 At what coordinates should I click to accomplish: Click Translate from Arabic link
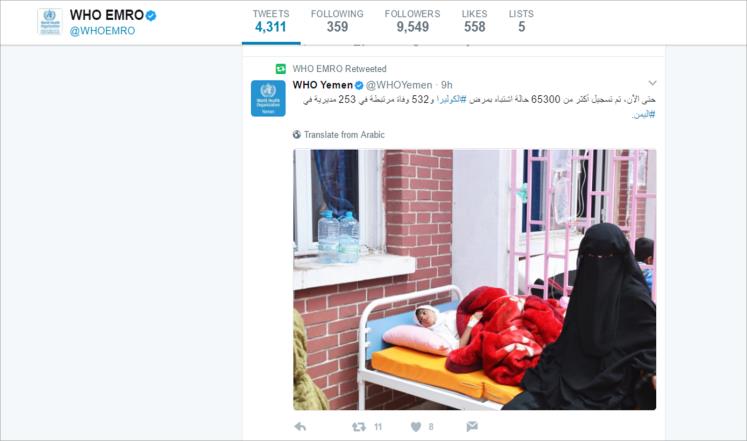pyautogui.click(x=344, y=135)
